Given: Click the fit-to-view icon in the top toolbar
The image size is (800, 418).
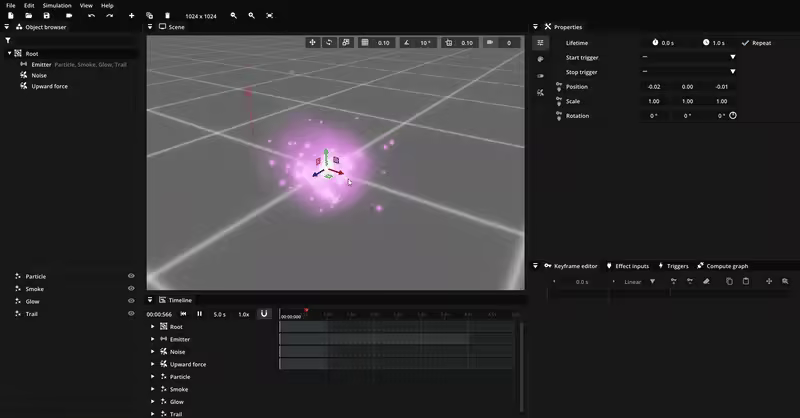Looking at the screenshot, I should pos(270,16).
